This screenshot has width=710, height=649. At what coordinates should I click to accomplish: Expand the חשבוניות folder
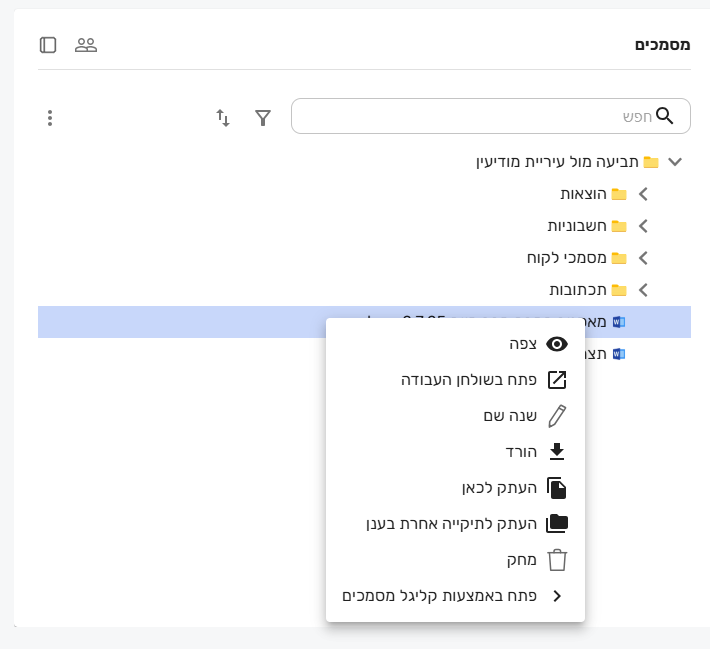[643, 226]
